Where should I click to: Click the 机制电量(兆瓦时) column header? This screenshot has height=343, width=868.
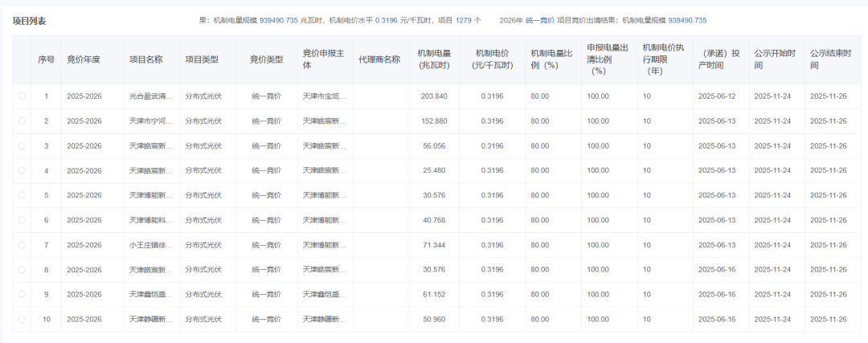[433, 59]
